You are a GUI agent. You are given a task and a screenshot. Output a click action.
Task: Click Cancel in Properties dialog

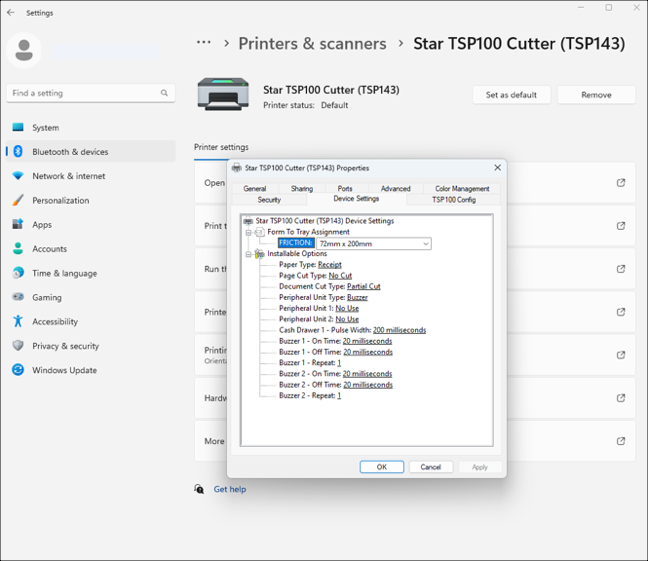[x=431, y=467]
